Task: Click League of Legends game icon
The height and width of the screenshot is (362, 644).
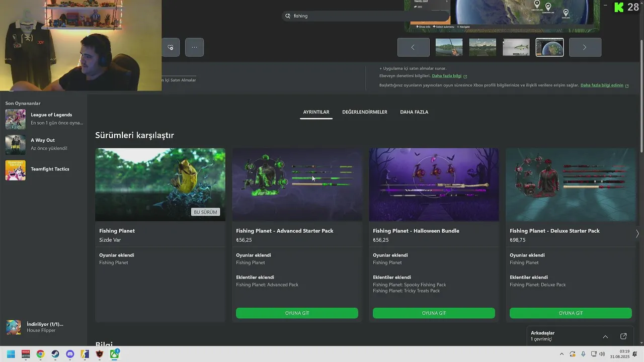Action: tap(15, 119)
